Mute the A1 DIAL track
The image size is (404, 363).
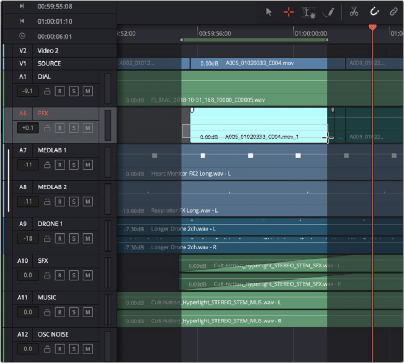pyautogui.click(x=88, y=91)
